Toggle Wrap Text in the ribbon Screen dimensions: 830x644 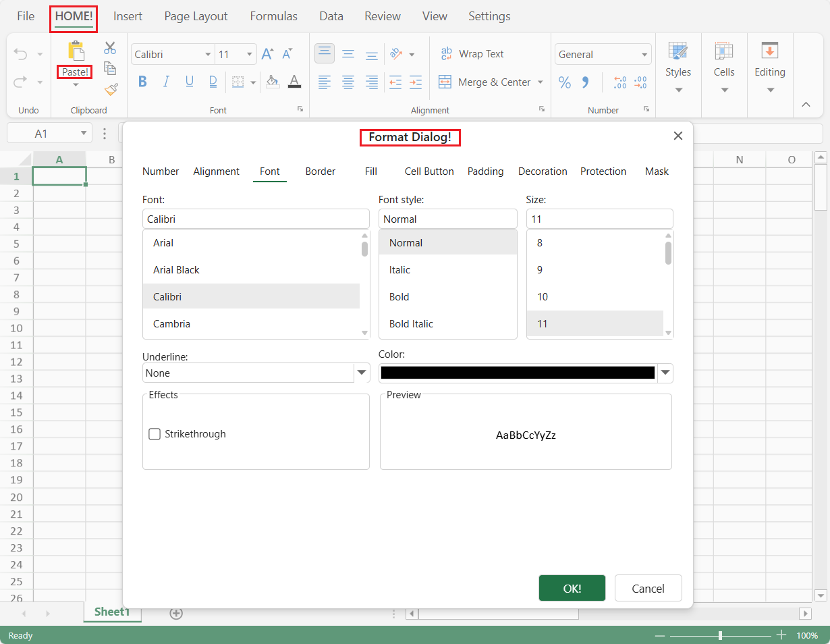(472, 54)
